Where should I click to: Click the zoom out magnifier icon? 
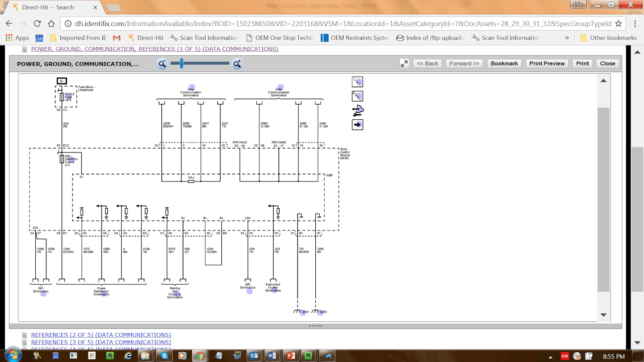coord(162,64)
